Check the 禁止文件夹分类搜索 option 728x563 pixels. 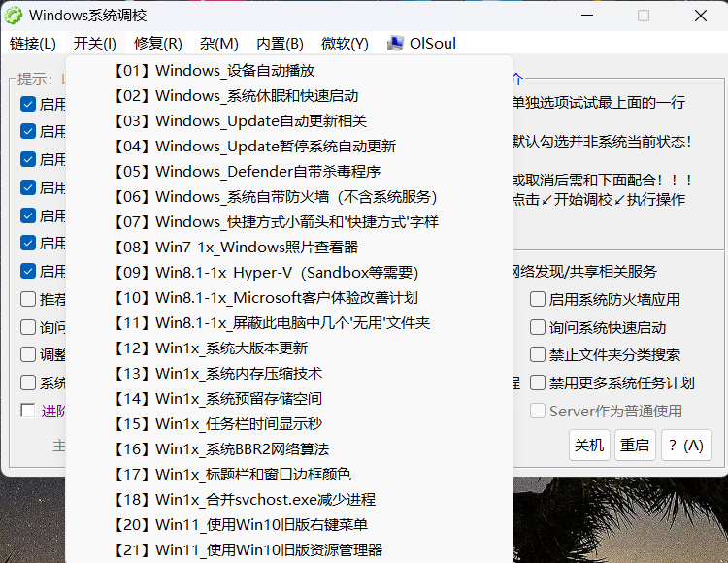538,355
